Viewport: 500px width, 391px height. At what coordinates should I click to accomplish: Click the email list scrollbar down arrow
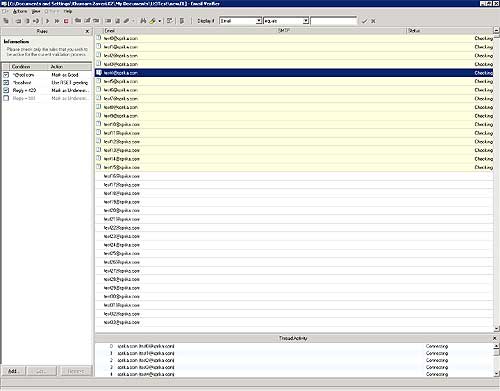tap(496, 328)
